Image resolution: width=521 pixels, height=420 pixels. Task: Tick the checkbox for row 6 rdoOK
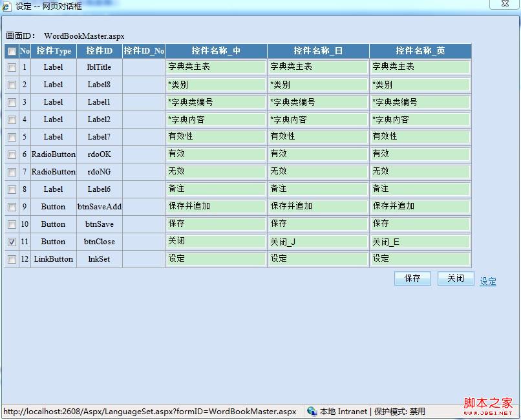(12, 154)
